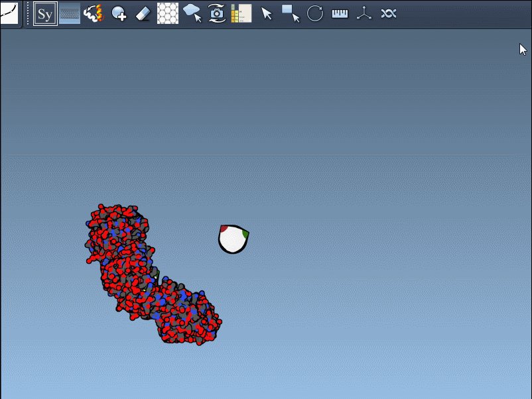532x399 pixels.
Task: Open the periodic table icon
Action: coord(241,13)
